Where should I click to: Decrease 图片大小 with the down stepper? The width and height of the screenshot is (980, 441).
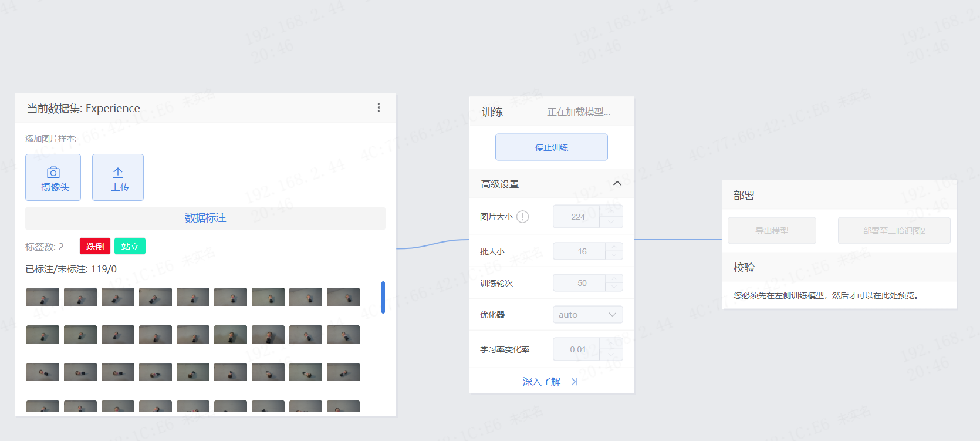click(x=611, y=222)
